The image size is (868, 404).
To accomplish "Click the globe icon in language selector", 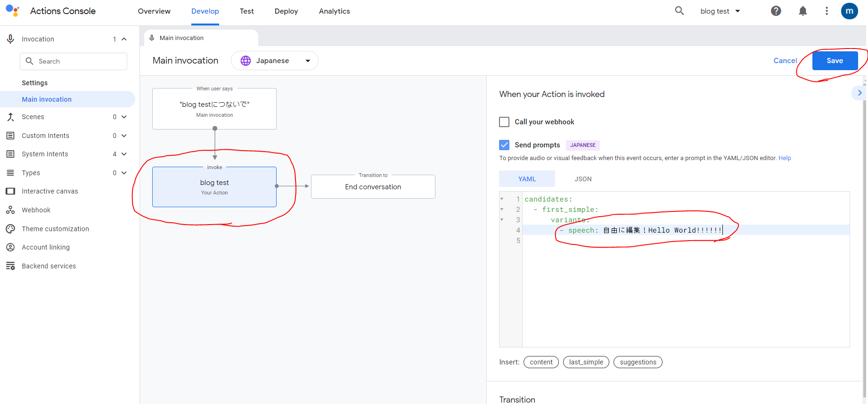I will (x=246, y=61).
